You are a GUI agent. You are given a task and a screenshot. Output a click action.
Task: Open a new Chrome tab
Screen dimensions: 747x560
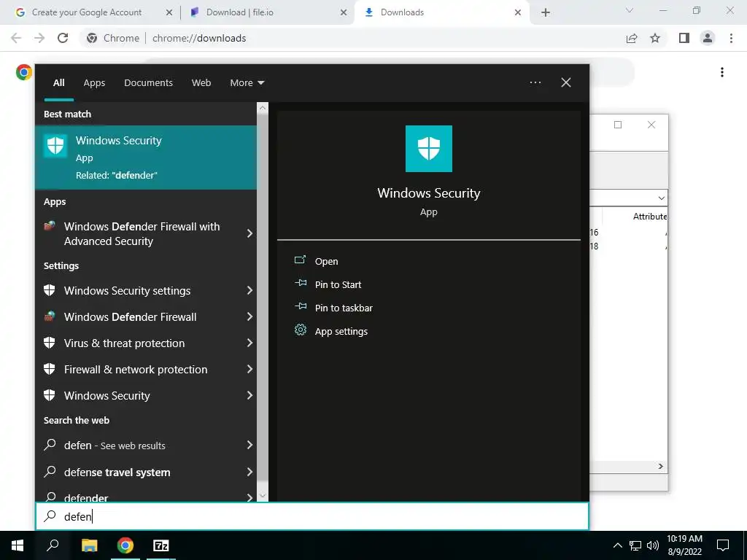coord(546,12)
